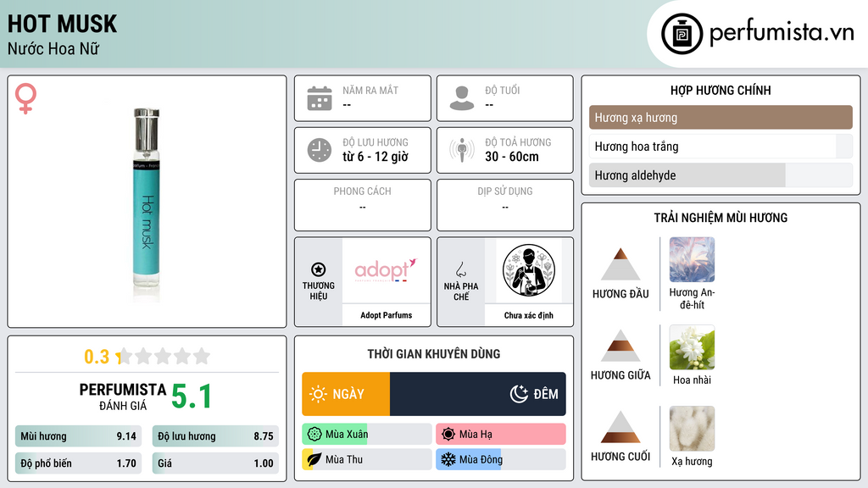Click the star badge icon above Thương hiệu
The height and width of the screenshot is (488, 868).
pos(319,269)
